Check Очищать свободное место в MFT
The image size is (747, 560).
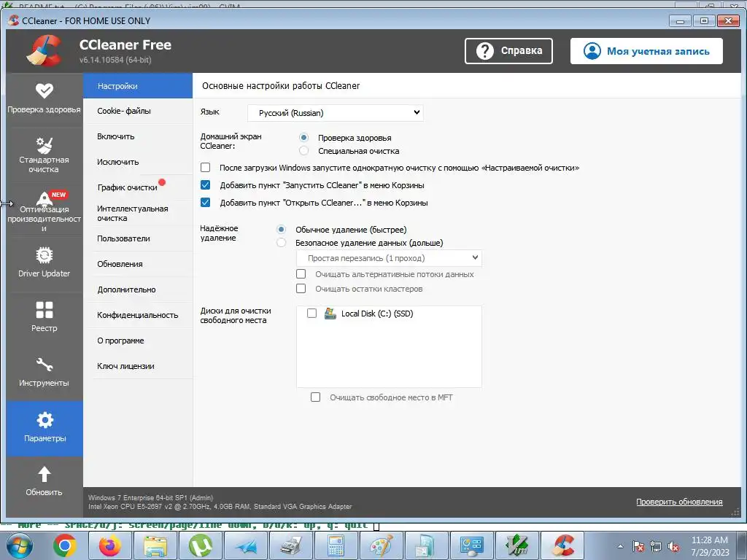coord(315,397)
